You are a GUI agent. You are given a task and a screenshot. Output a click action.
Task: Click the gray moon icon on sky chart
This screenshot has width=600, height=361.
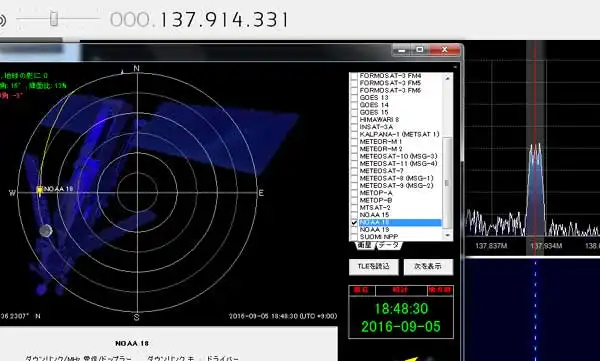[46, 230]
